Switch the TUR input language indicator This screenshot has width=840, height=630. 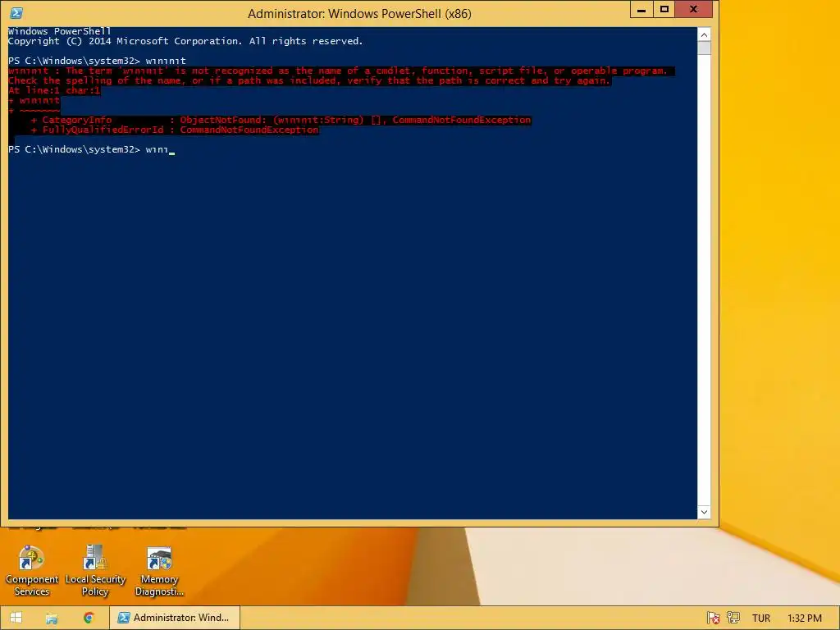coord(760,619)
